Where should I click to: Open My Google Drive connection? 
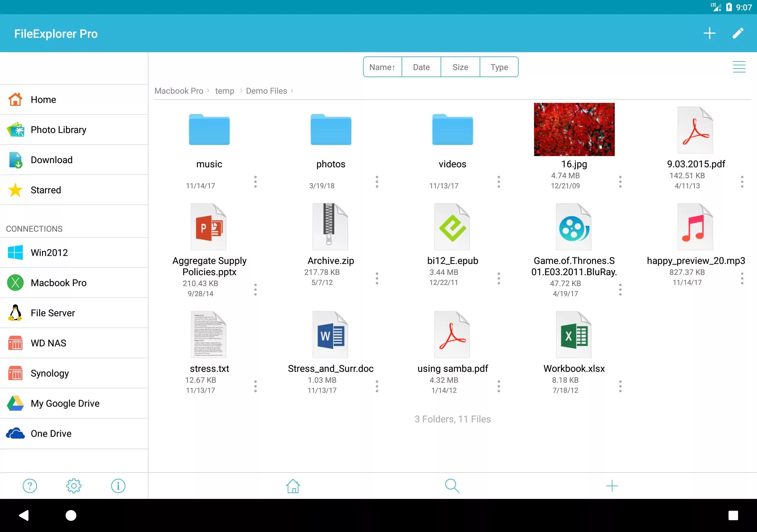coord(65,403)
